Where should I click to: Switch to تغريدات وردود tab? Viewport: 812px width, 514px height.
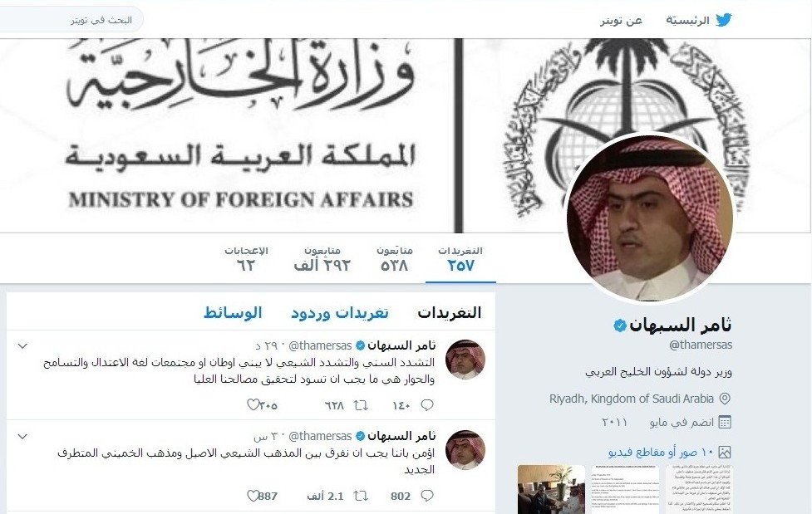coord(340,313)
